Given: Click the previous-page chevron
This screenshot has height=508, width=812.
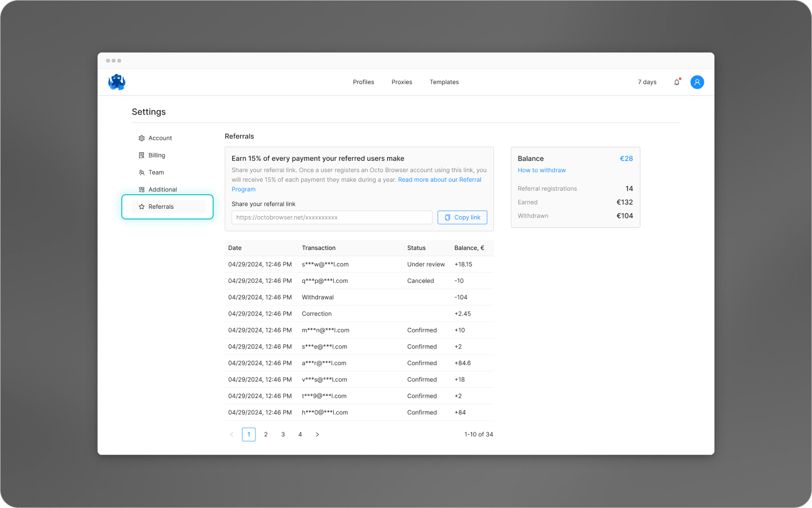Looking at the screenshot, I should [231, 434].
